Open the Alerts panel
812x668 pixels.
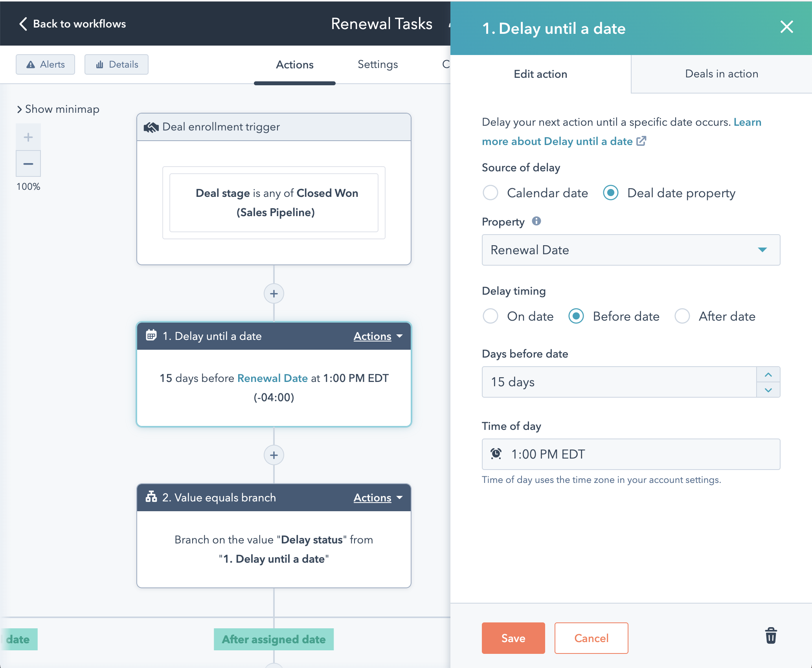click(x=45, y=64)
